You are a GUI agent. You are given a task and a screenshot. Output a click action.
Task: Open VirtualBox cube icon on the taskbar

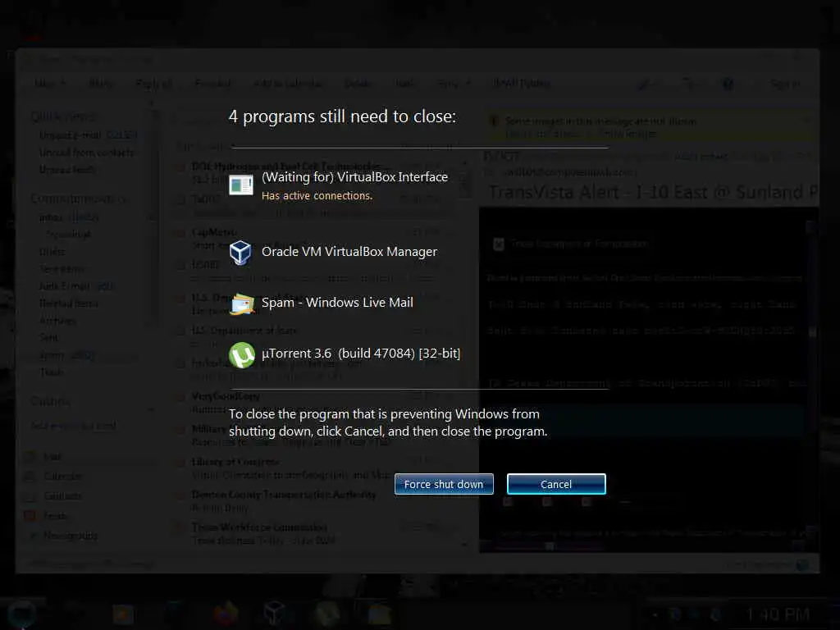274,613
